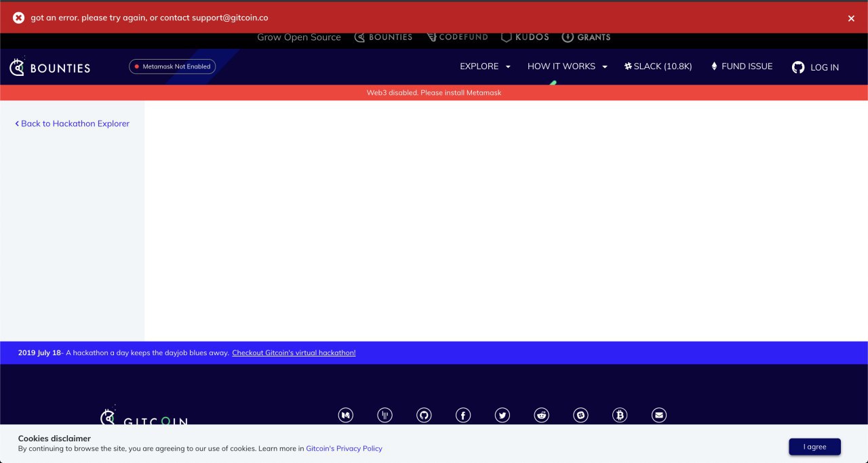Accept cookies with I agree button
Viewport: 868px width, 463px height.
(814, 447)
